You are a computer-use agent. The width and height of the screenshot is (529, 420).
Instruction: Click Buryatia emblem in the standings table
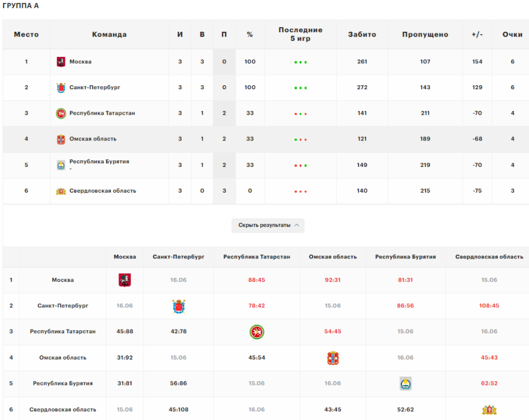[x=61, y=165]
